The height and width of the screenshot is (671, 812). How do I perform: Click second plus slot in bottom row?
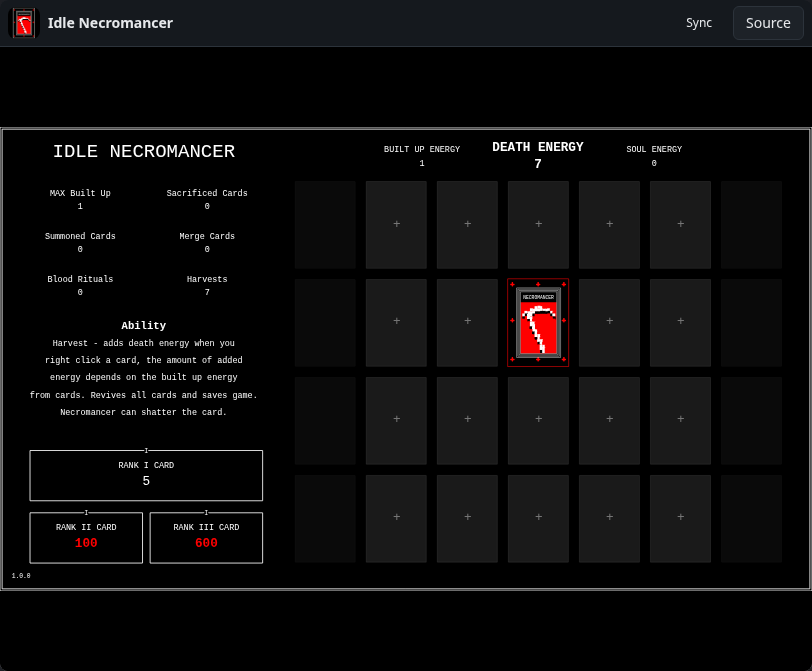467,518
